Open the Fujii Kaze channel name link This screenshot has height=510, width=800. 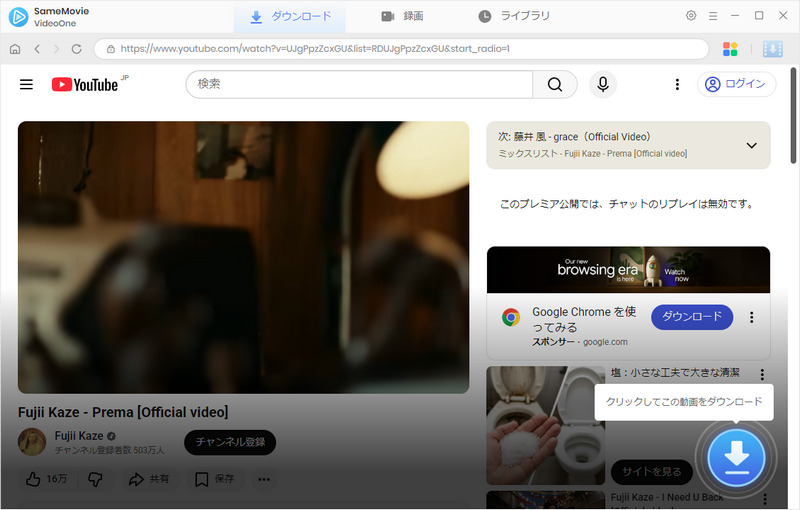pos(79,436)
